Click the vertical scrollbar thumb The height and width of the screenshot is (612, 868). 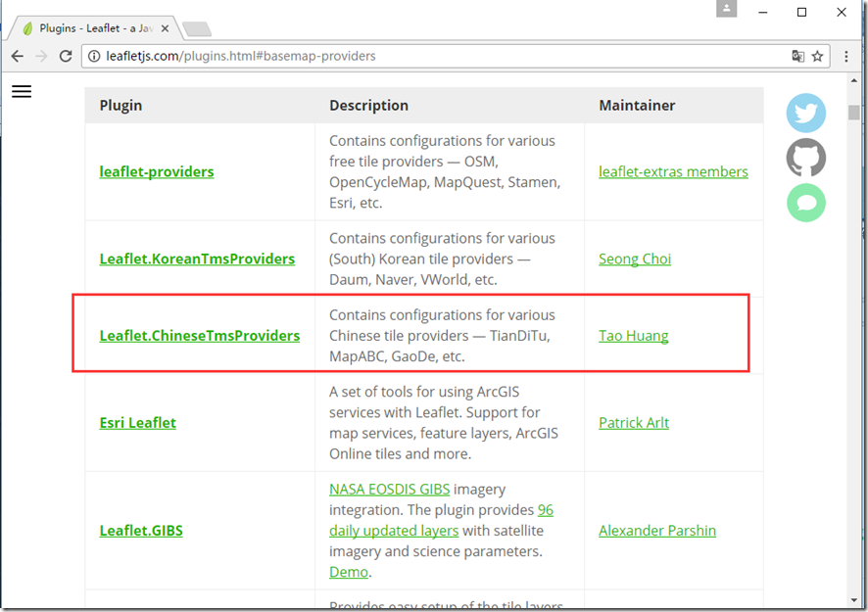[853, 113]
